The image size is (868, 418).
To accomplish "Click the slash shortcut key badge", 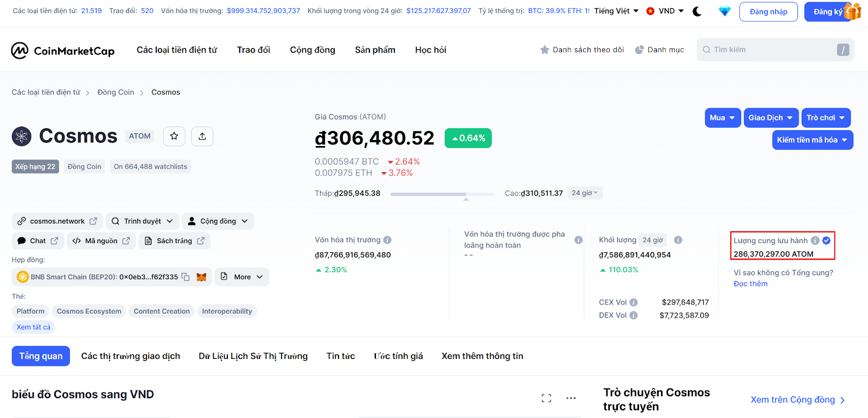I will click(843, 50).
